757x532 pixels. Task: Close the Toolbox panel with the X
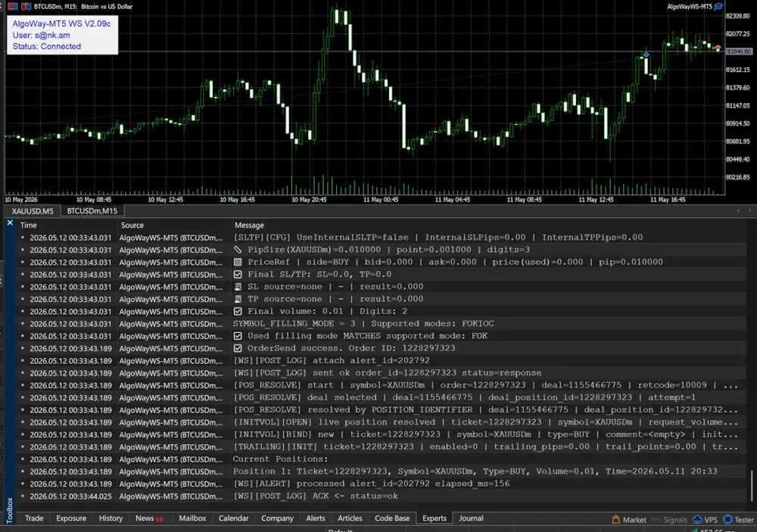click(x=10, y=222)
